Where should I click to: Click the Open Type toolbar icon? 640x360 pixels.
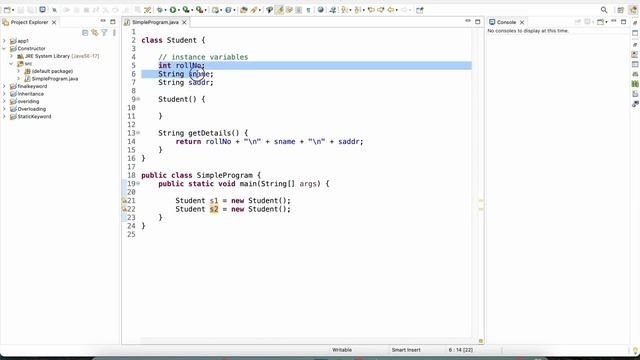pos(244,10)
